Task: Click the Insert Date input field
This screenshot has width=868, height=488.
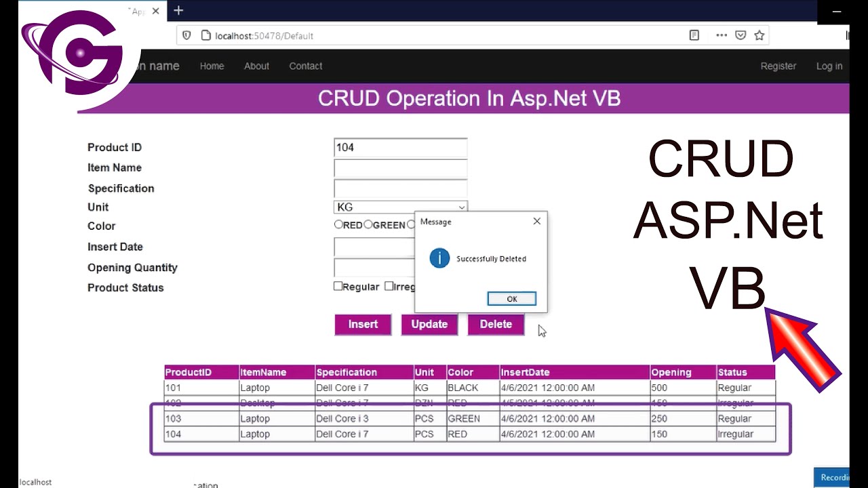Action: pos(374,247)
